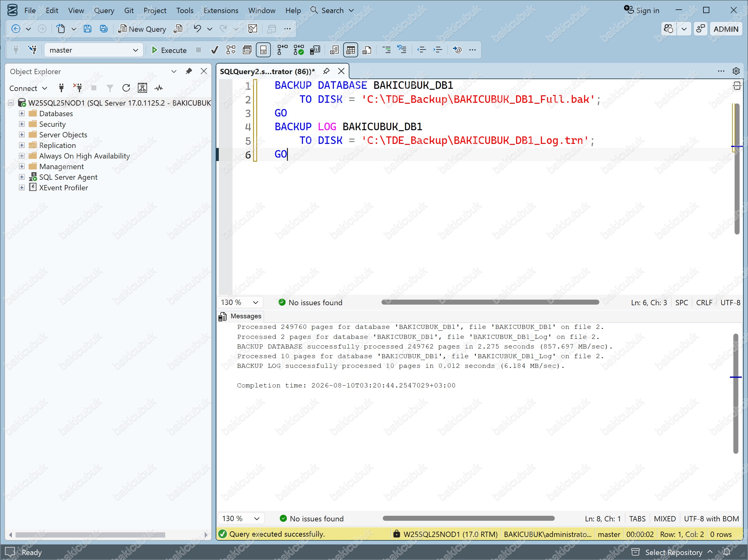The height and width of the screenshot is (560, 748).
Task: Click the decrease indent icon
Action: [421, 50]
